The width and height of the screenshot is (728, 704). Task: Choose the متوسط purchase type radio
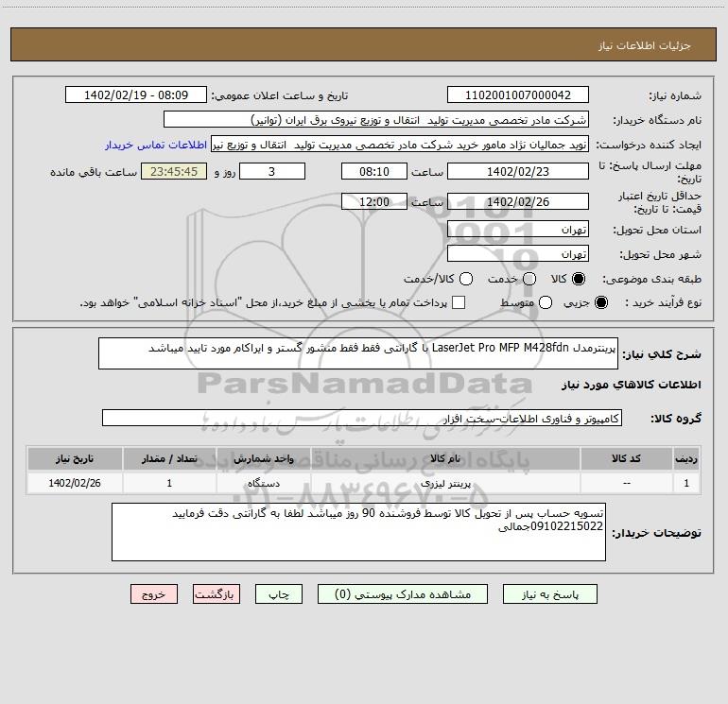[546, 302]
